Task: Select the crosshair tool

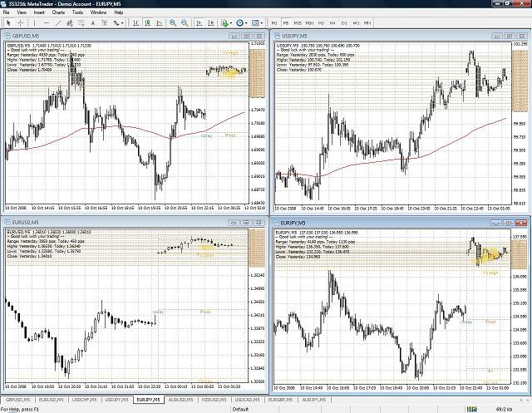Action: pos(20,23)
